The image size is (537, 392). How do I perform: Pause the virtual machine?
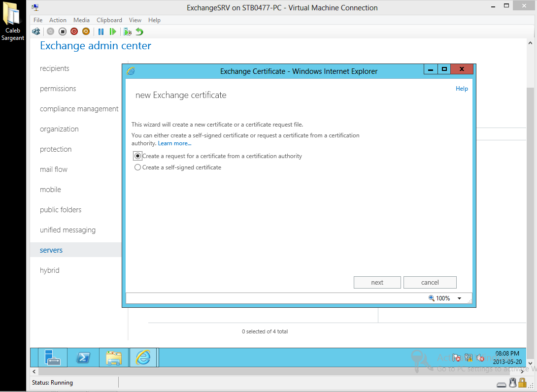pos(101,32)
